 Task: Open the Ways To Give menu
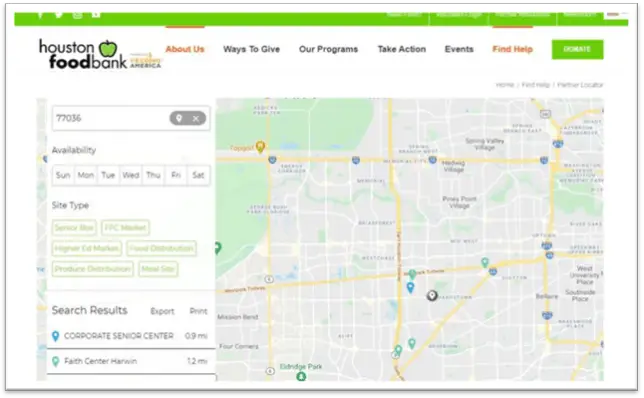pyautogui.click(x=251, y=49)
